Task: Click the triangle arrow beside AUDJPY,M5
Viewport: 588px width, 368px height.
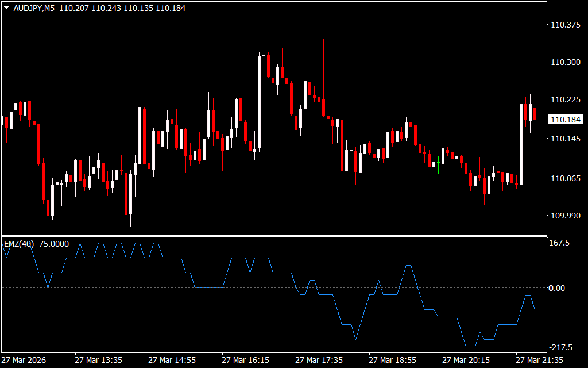Action: [x=6, y=9]
